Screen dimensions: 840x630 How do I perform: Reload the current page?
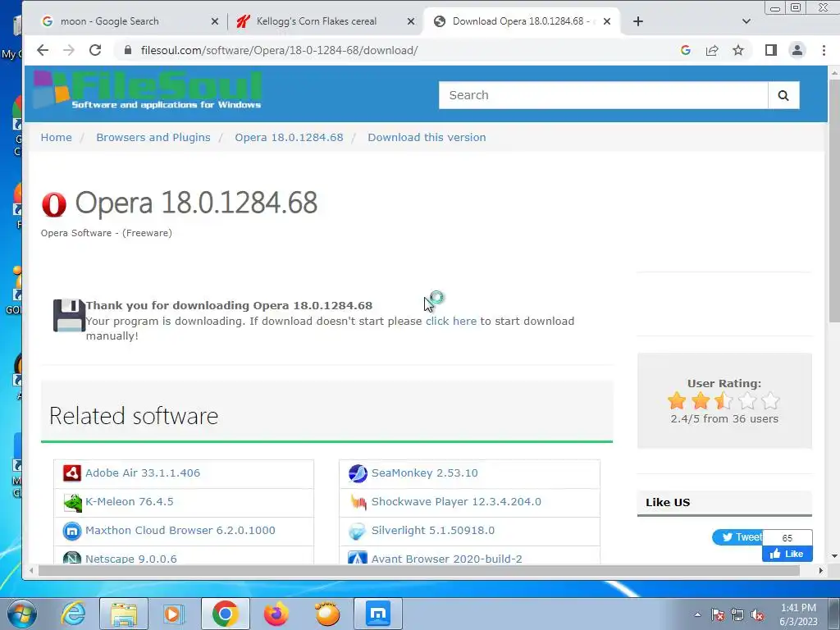point(95,50)
